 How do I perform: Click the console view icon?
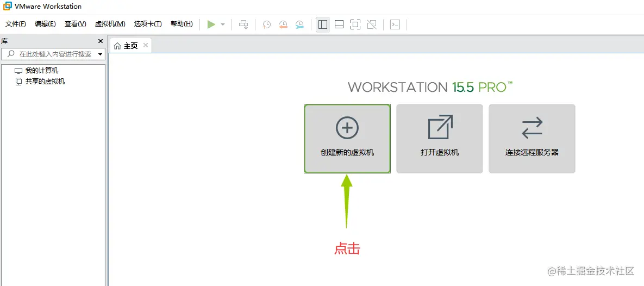(x=395, y=24)
